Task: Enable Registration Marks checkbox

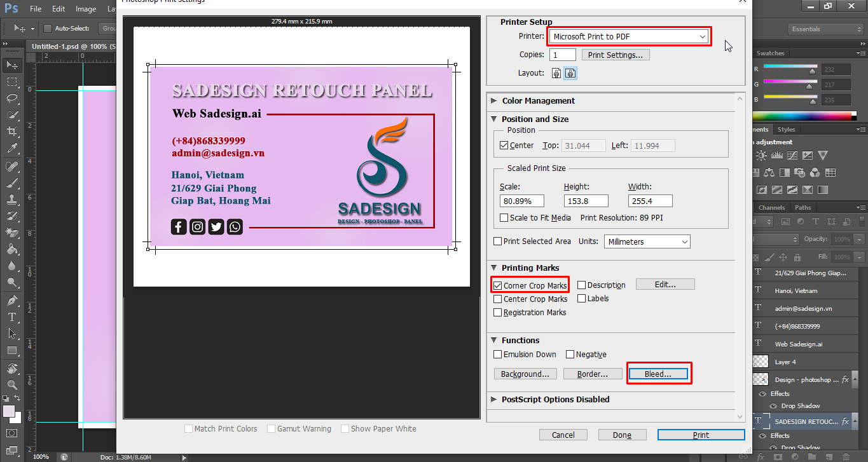Action: coord(498,313)
